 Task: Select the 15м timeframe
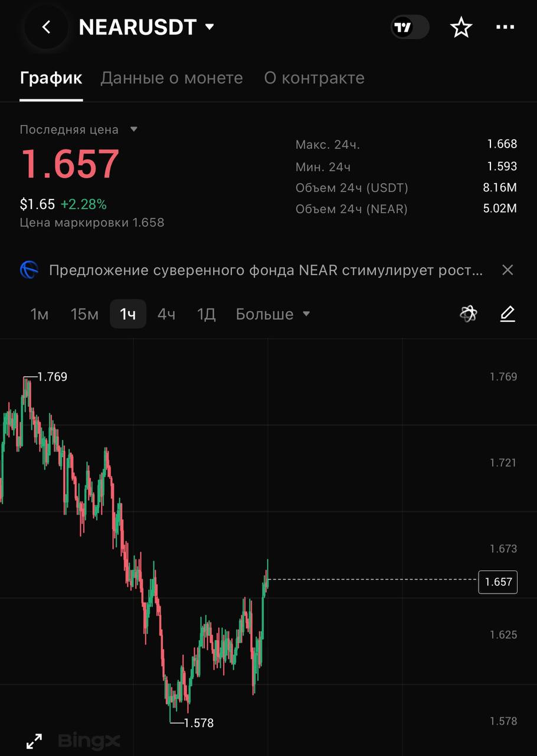point(84,314)
